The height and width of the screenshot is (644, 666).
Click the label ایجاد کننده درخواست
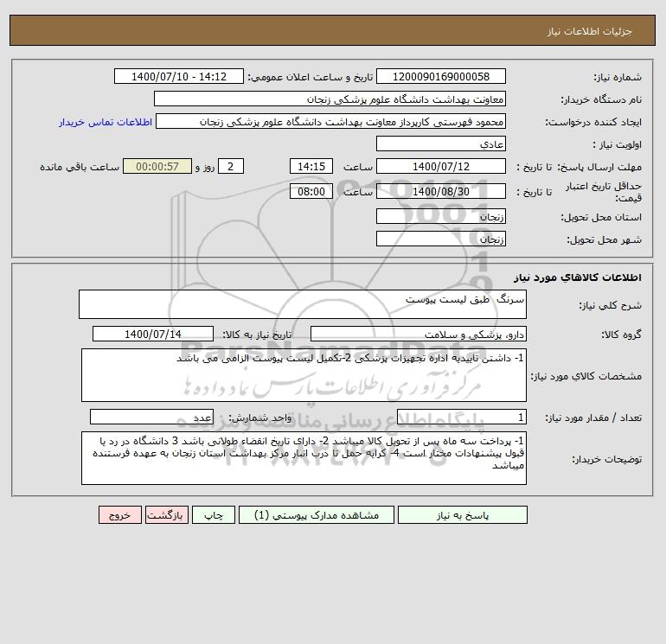click(x=593, y=122)
